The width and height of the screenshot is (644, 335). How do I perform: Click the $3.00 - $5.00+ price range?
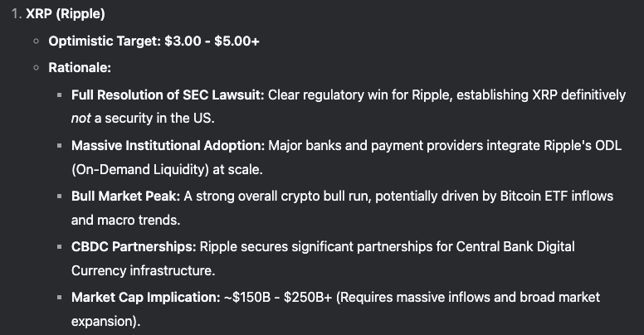click(x=217, y=41)
